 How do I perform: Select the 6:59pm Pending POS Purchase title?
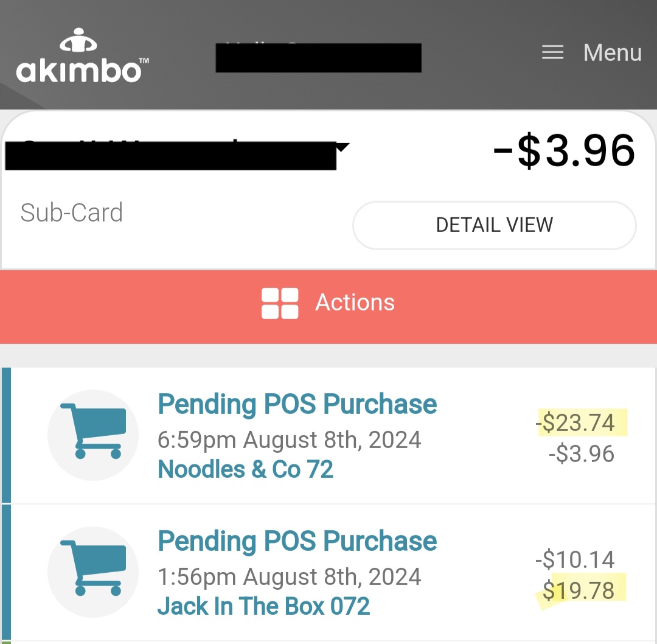point(297,404)
